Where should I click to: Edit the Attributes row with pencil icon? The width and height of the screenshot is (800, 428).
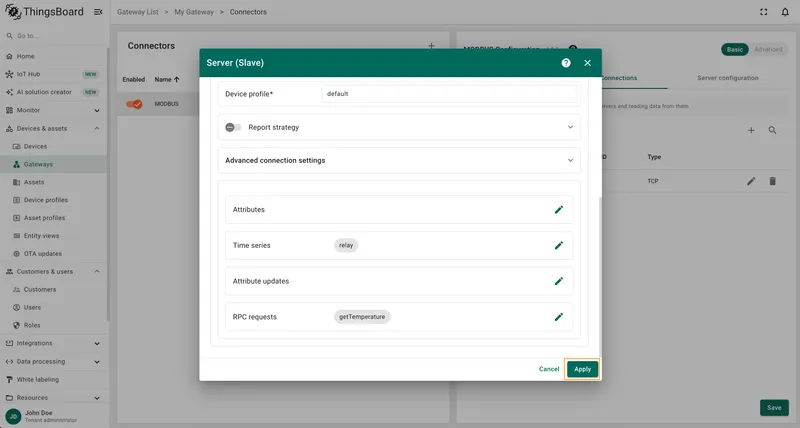point(559,210)
